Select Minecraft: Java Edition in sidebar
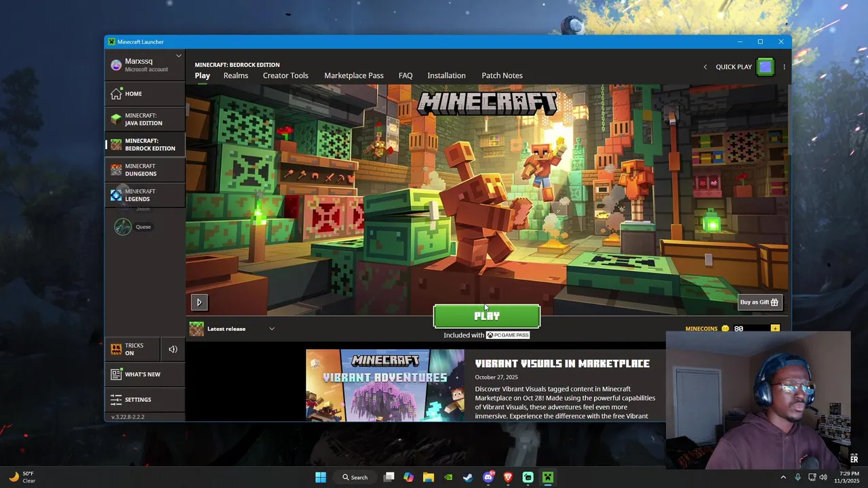 coord(144,119)
